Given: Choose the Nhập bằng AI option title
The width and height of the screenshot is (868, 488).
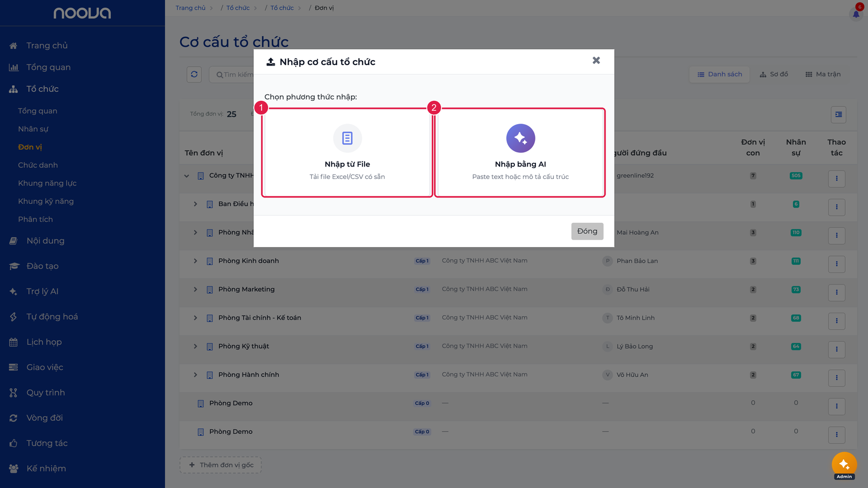Looking at the screenshot, I should tap(520, 164).
